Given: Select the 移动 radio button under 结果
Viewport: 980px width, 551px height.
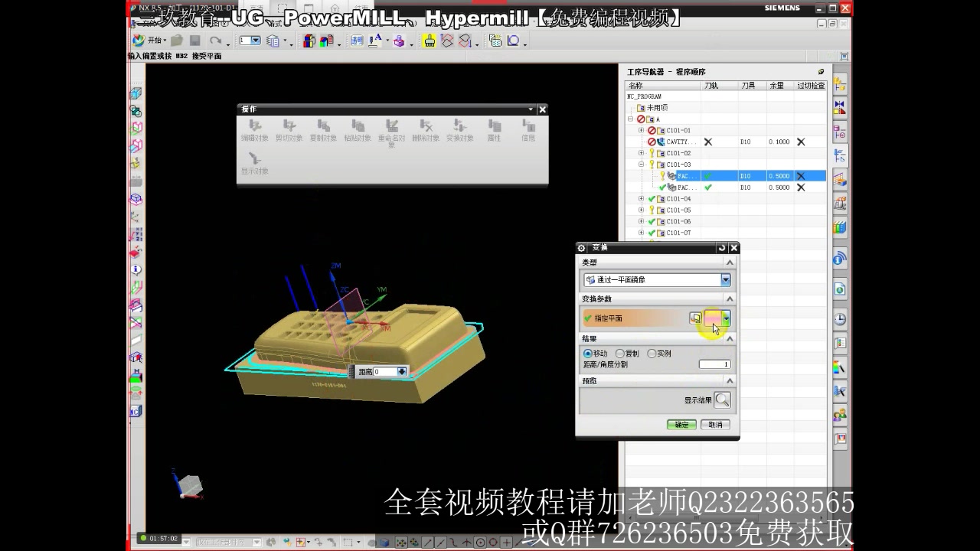Looking at the screenshot, I should pos(586,354).
